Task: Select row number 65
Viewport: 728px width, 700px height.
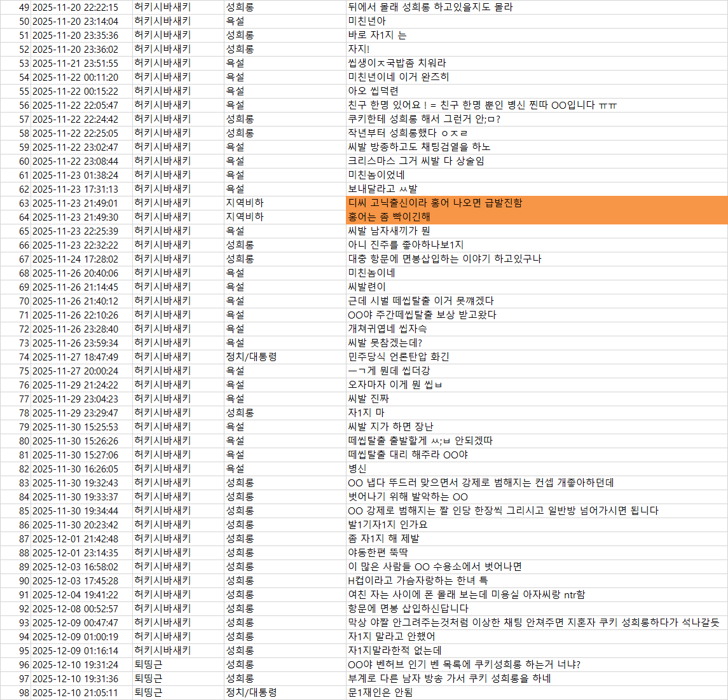Action: (x=16, y=231)
